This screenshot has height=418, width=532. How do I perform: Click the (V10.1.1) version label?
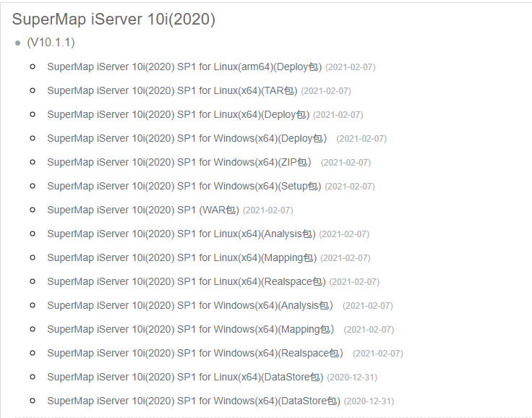(51, 43)
